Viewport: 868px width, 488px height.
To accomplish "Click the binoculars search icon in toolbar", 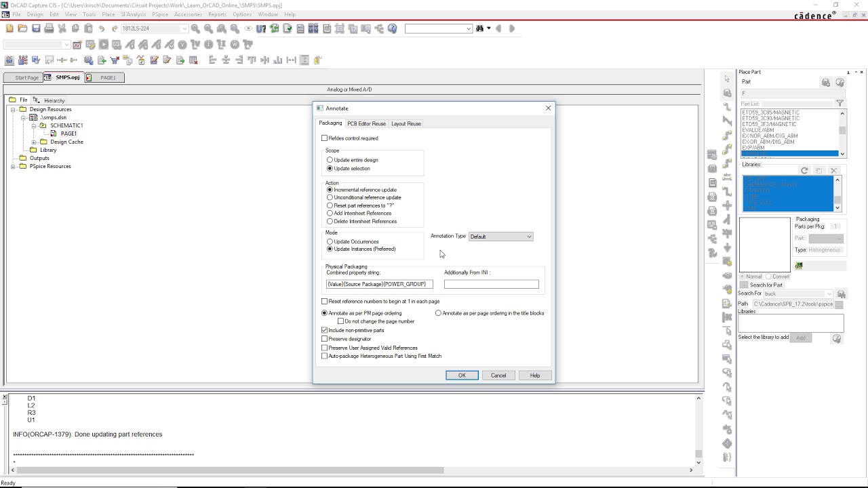I will click(480, 28).
